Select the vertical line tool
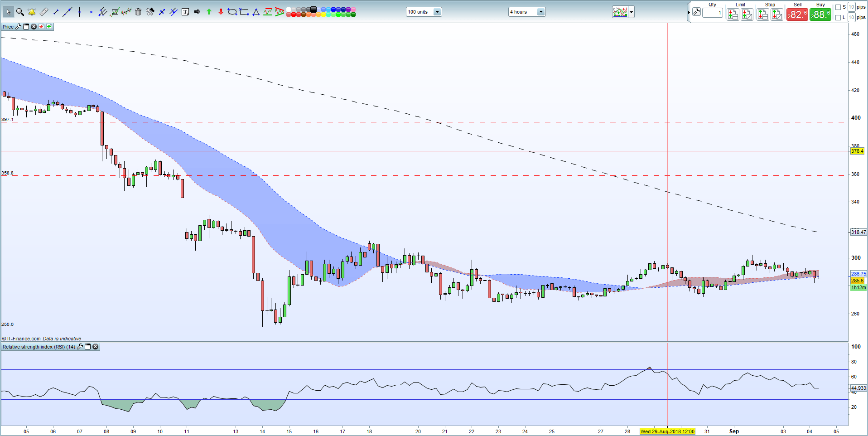 (x=79, y=12)
